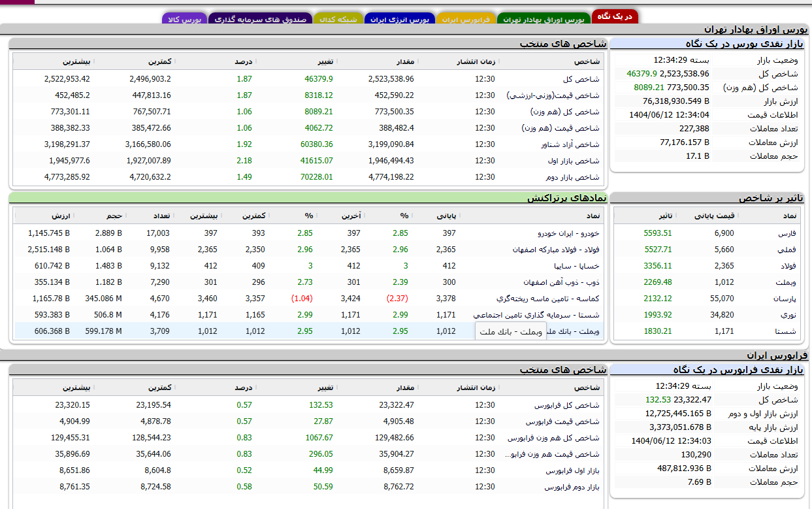Switch to the 'بورس کالا' tab
Image resolution: width=812 pixels, height=509 pixels.
(184, 20)
